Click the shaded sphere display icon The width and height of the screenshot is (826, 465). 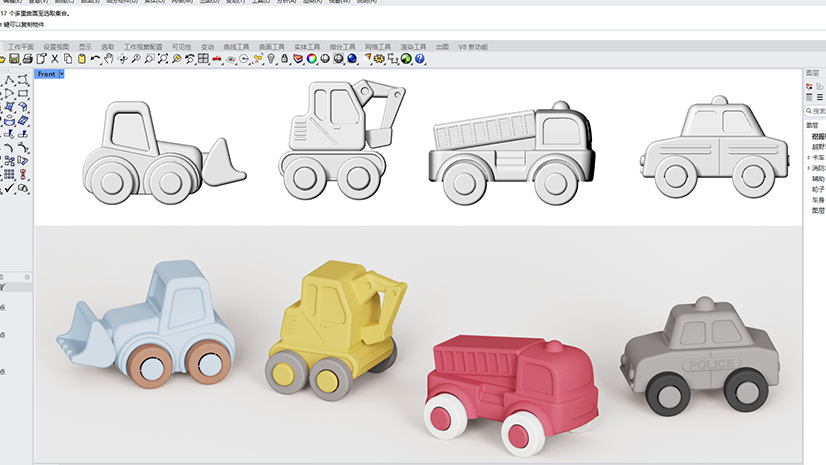(x=325, y=59)
